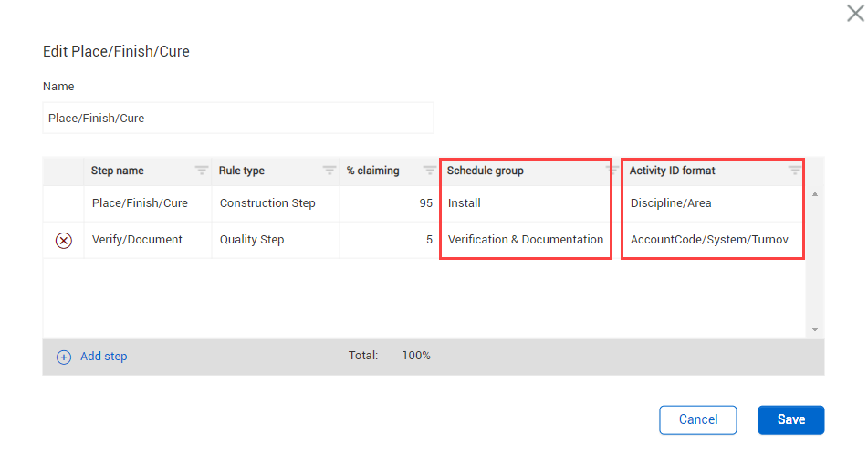Open the Verification & Documentation schedule group cell
Image resolution: width=868 pixels, height=466 pixels.
click(525, 240)
